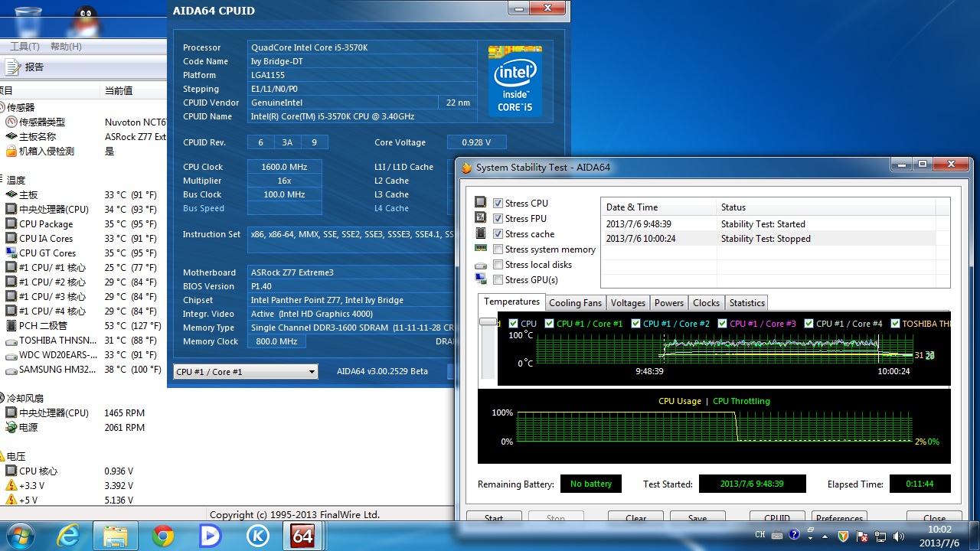Screen dimensions: 980x551
Task: Enable Stress system memory checkbox
Action: click(498, 249)
